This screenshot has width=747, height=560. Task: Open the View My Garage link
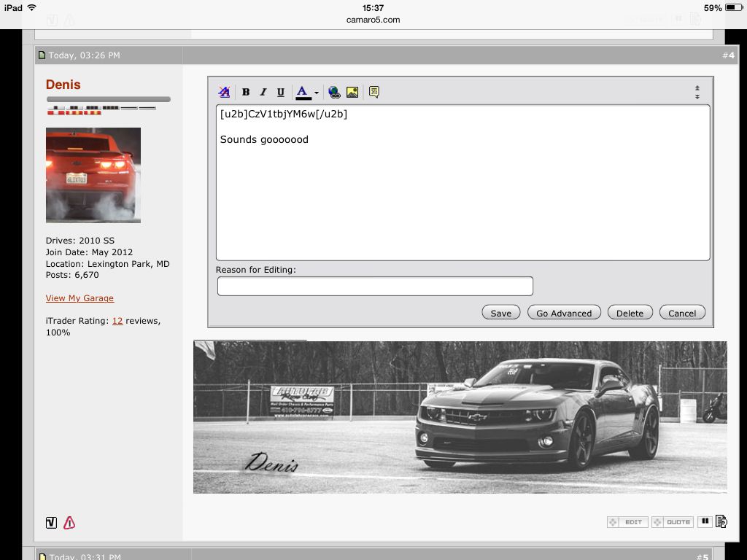80,298
